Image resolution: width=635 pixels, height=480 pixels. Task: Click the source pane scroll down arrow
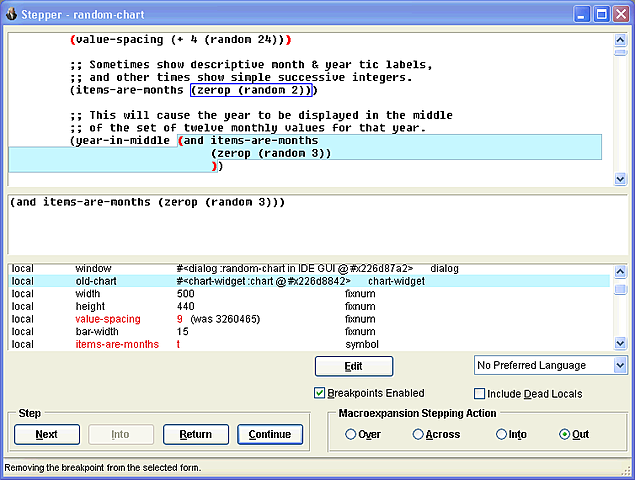(x=620, y=179)
